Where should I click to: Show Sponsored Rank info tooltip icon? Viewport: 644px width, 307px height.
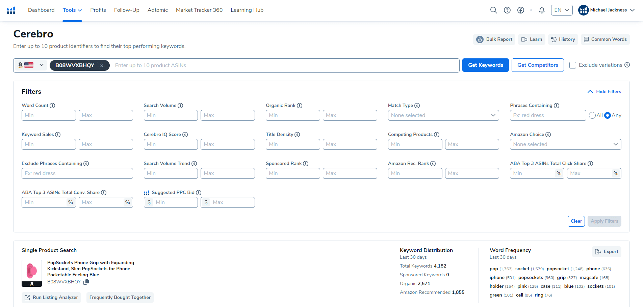click(306, 164)
